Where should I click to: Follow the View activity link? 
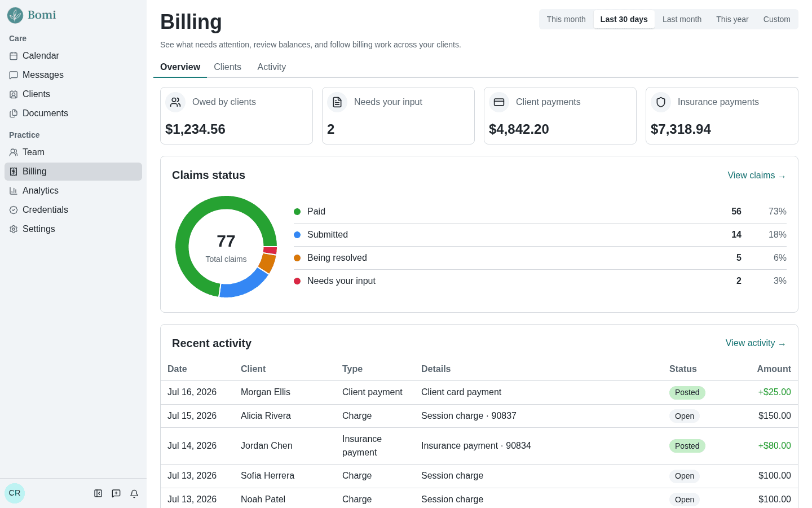(x=756, y=343)
